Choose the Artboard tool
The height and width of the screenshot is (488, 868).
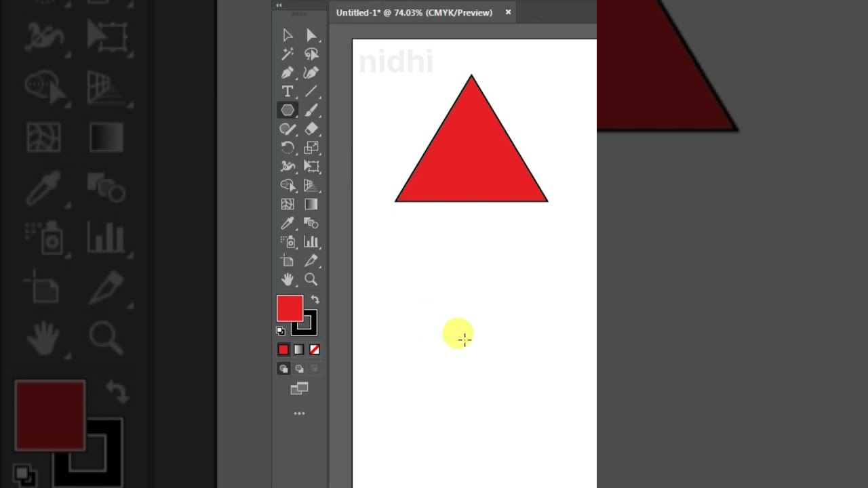pyautogui.click(x=288, y=260)
